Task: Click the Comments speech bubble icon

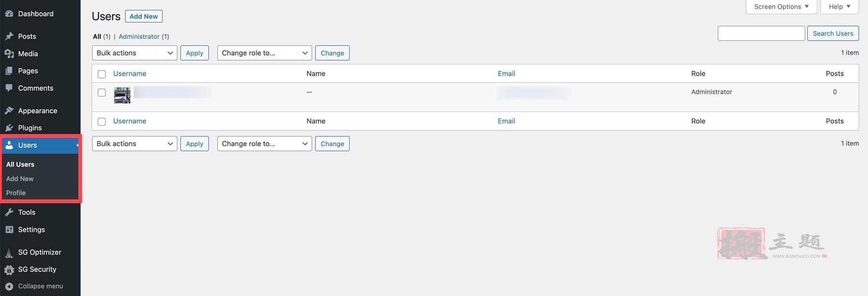Action: [x=9, y=88]
